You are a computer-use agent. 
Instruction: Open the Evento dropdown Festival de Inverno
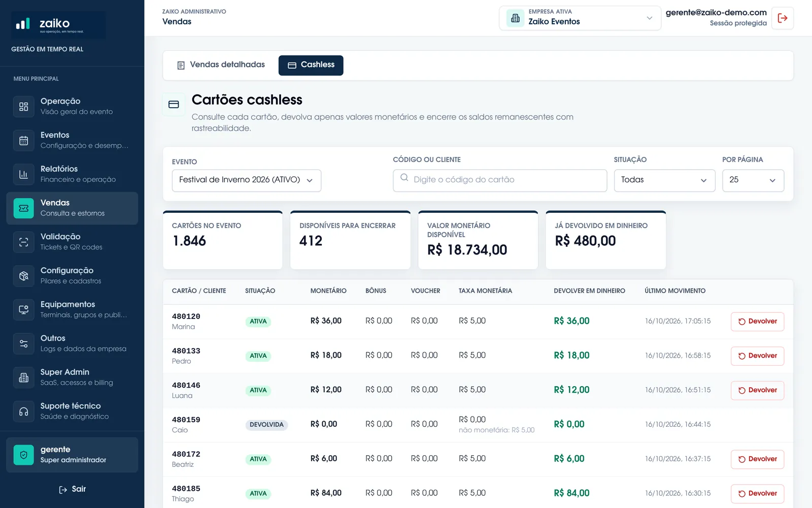(x=247, y=180)
